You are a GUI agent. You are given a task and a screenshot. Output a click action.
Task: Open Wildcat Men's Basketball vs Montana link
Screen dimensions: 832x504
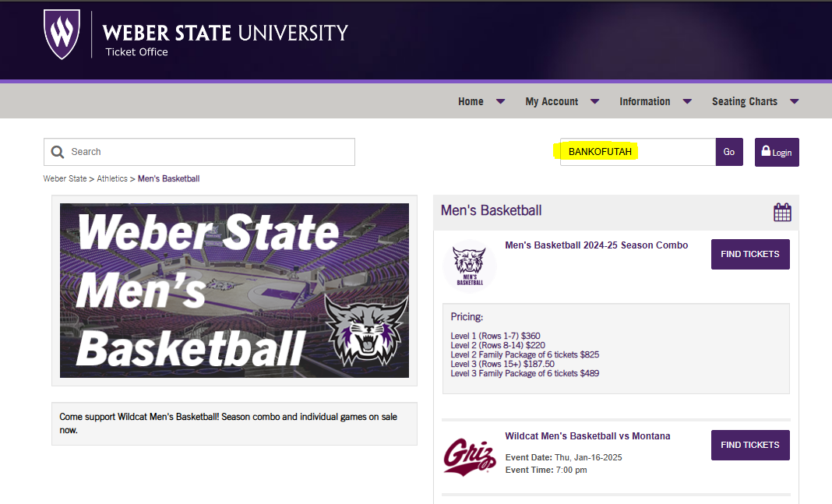pyautogui.click(x=587, y=436)
